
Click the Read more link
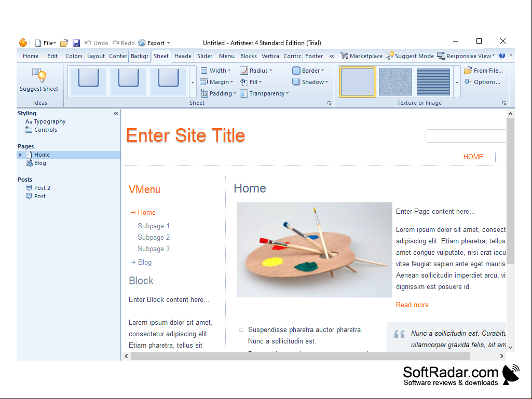click(x=412, y=305)
